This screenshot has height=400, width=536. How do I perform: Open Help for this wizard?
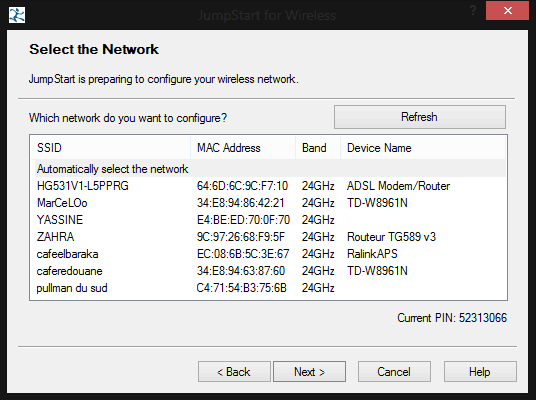click(x=480, y=371)
